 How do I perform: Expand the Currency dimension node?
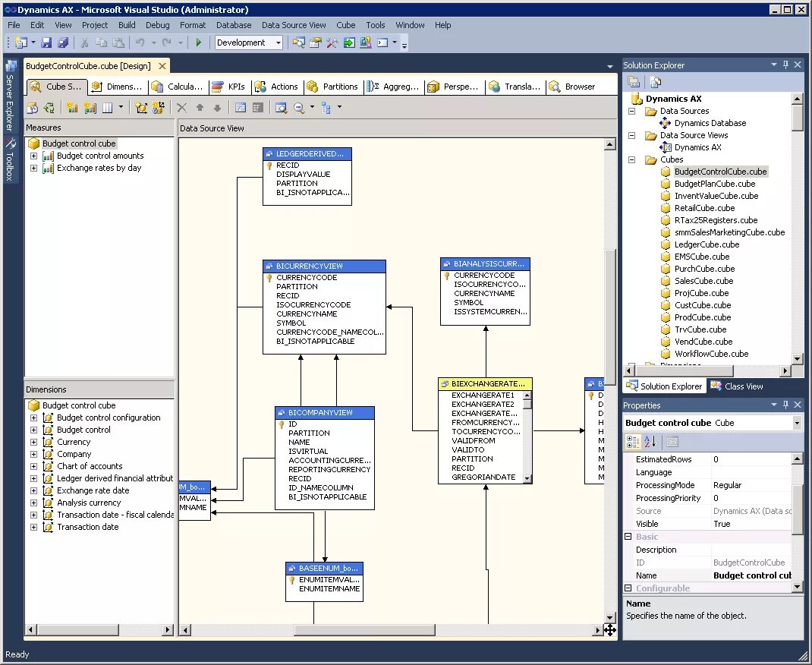coord(33,443)
